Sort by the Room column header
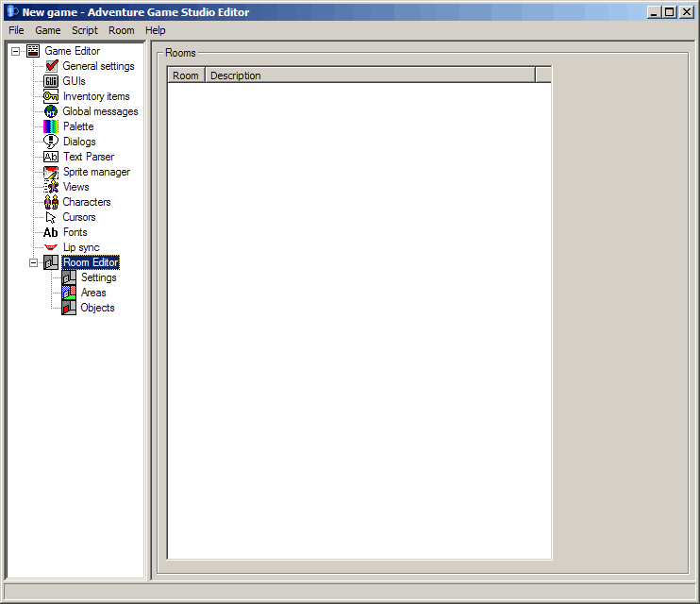The width and height of the screenshot is (700, 604). tap(186, 75)
